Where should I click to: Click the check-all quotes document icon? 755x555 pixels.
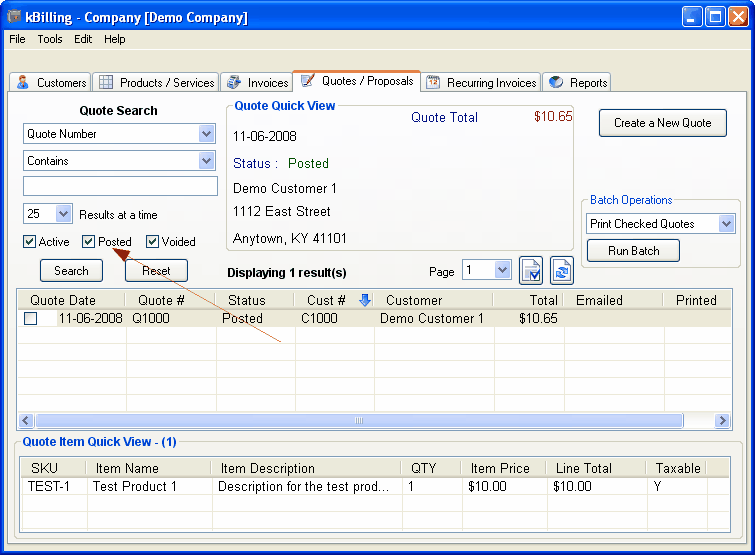pyautogui.click(x=531, y=271)
